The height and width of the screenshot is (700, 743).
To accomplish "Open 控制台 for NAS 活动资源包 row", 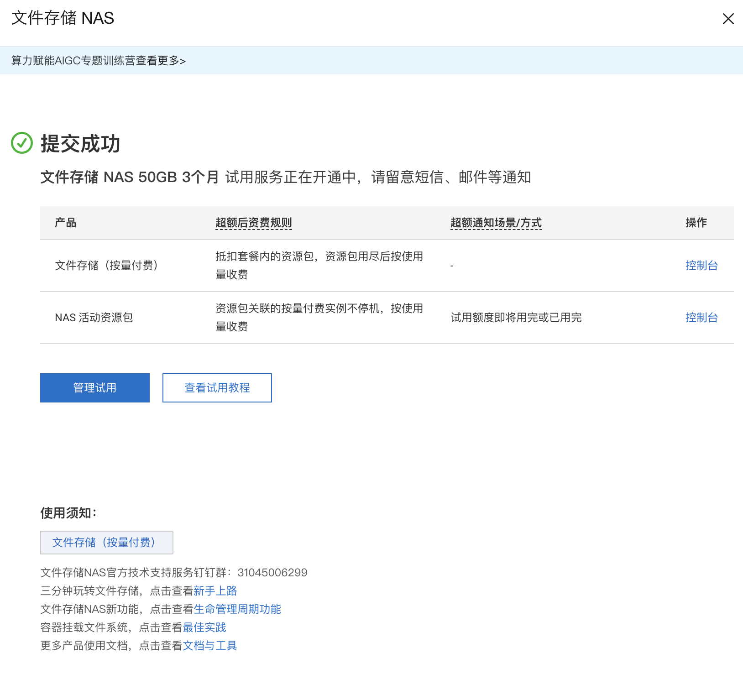I will (701, 318).
